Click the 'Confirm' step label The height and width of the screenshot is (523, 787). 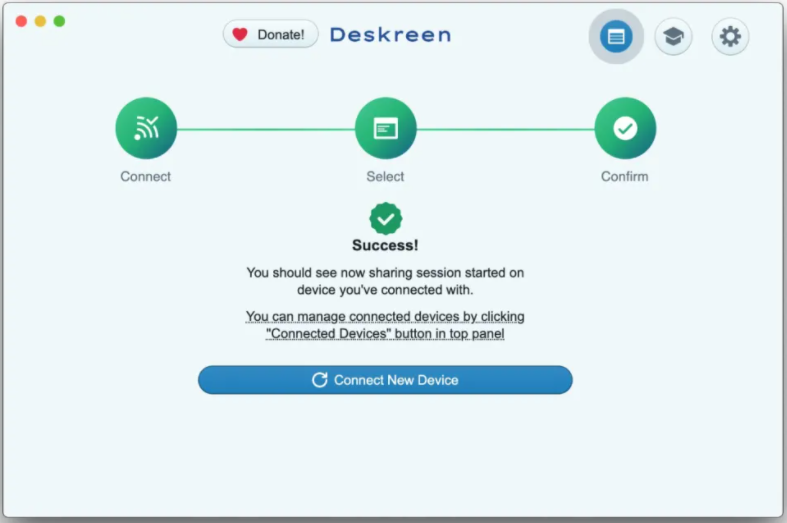pos(625,176)
